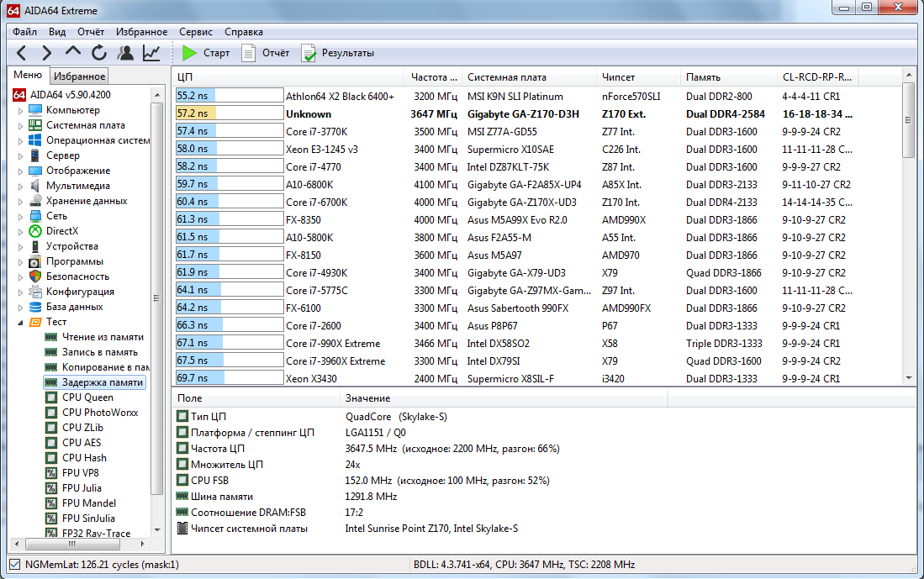The width and height of the screenshot is (924, 579).
Task: Select the DirectX Xbox icon
Action: (35, 231)
